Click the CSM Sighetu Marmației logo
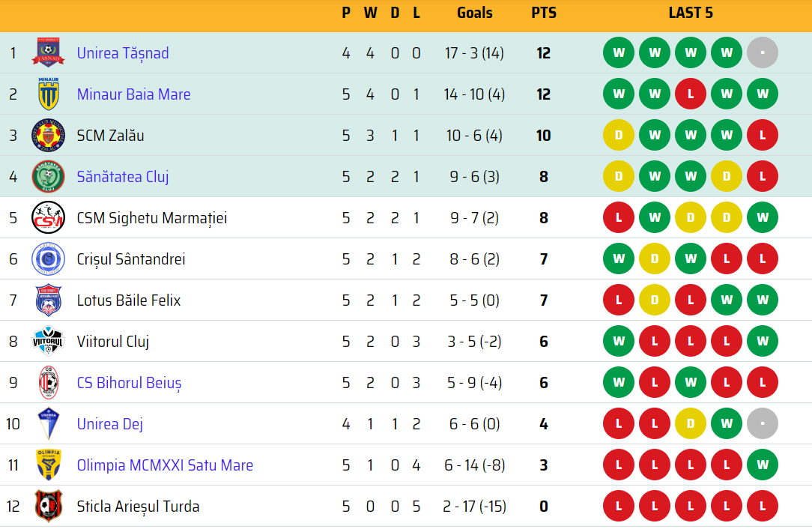 pyautogui.click(x=48, y=218)
